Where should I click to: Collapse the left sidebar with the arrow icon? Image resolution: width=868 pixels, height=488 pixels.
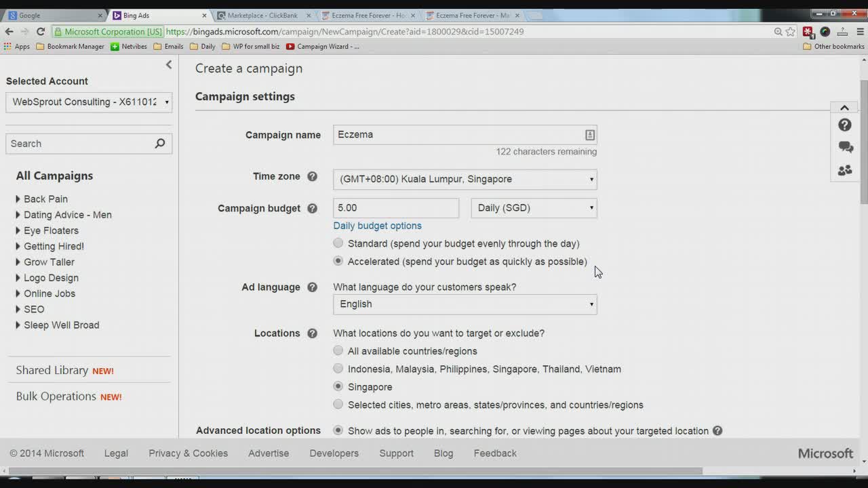point(169,65)
